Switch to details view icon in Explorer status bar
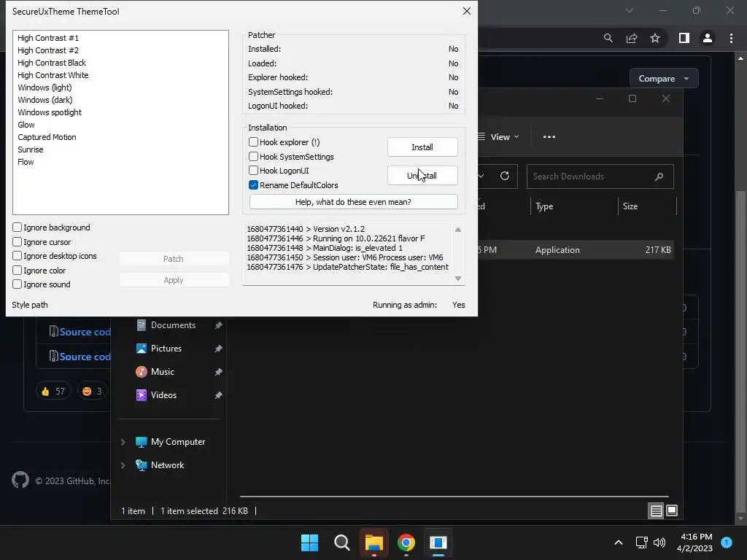The image size is (747, 560). [656, 511]
